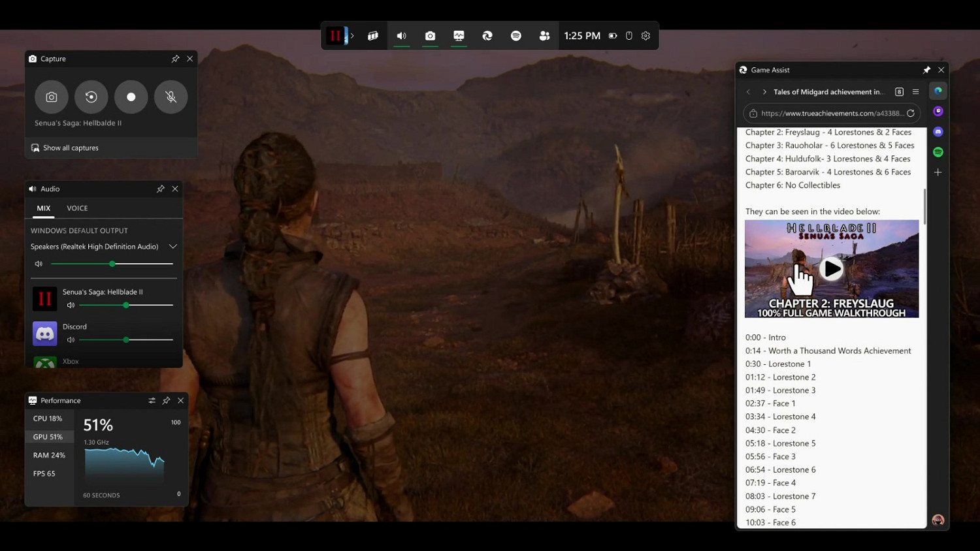Expand the Speakers output device dropdown

click(173, 247)
